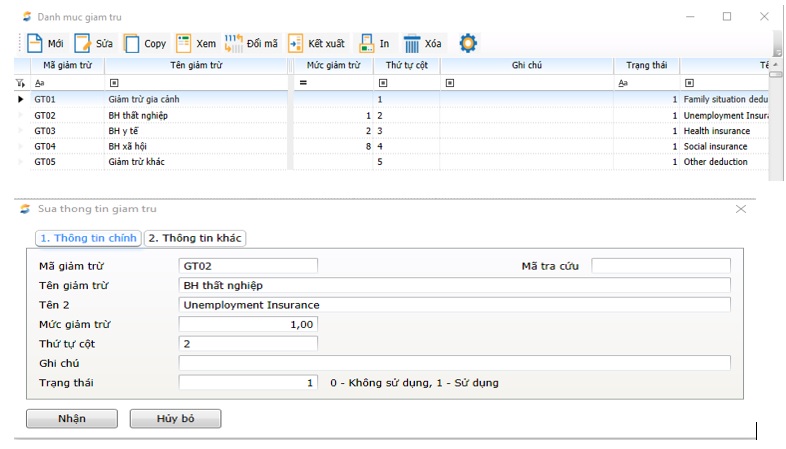The height and width of the screenshot is (449, 786).
Task: Sort by the Mức giảm trừ column header
Action: 333,65
